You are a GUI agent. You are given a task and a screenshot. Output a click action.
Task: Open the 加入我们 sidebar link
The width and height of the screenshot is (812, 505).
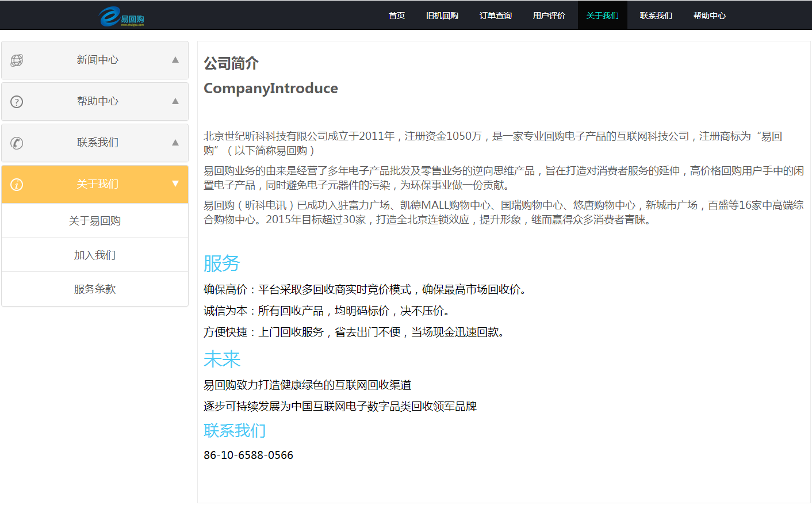point(95,255)
